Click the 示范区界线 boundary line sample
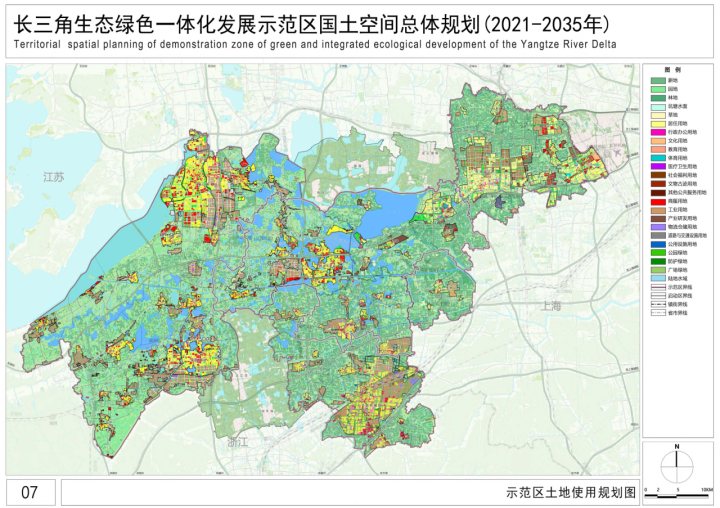This screenshot has width=720, height=508. tap(658, 287)
